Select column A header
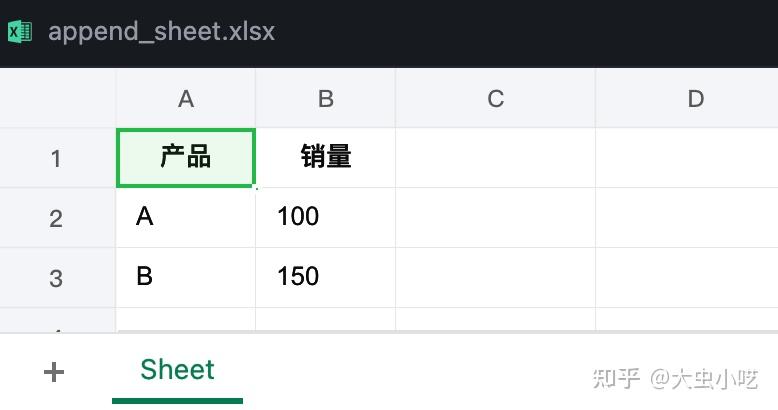 [186, 98]
